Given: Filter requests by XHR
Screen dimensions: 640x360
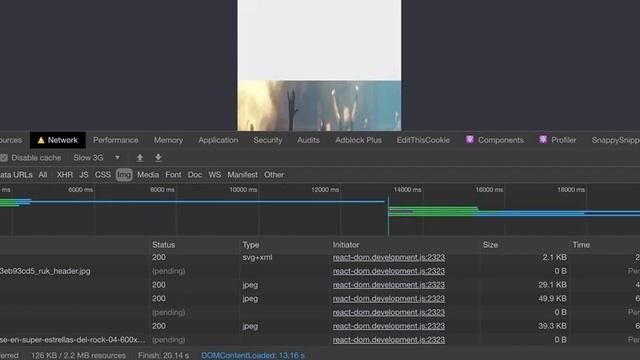Looking at the screenshot, I should [x=64, y=175].
